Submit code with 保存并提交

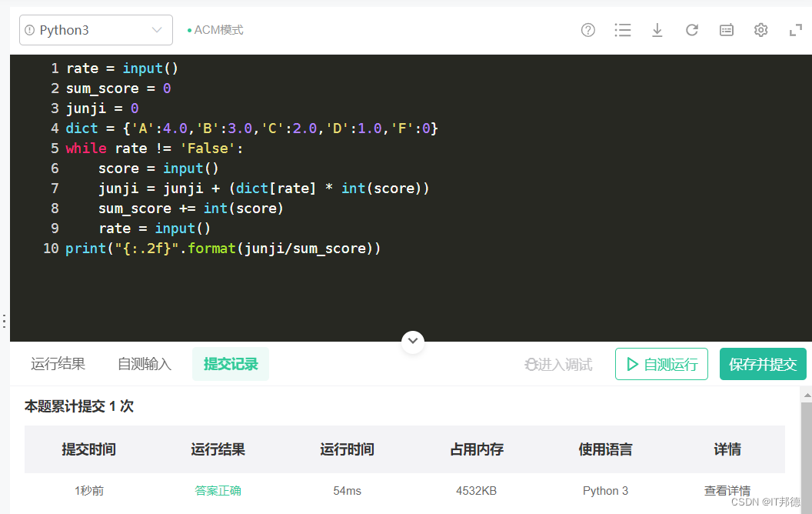tap(763, 364)
